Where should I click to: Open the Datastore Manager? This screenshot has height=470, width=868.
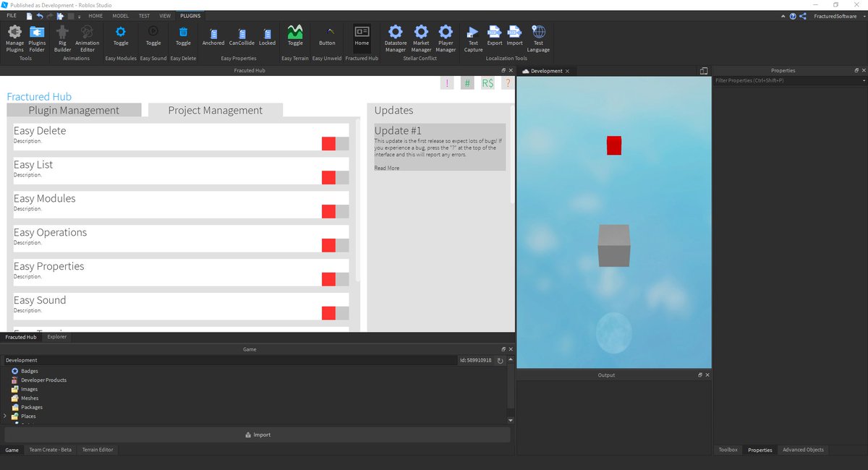click(396, 38)
